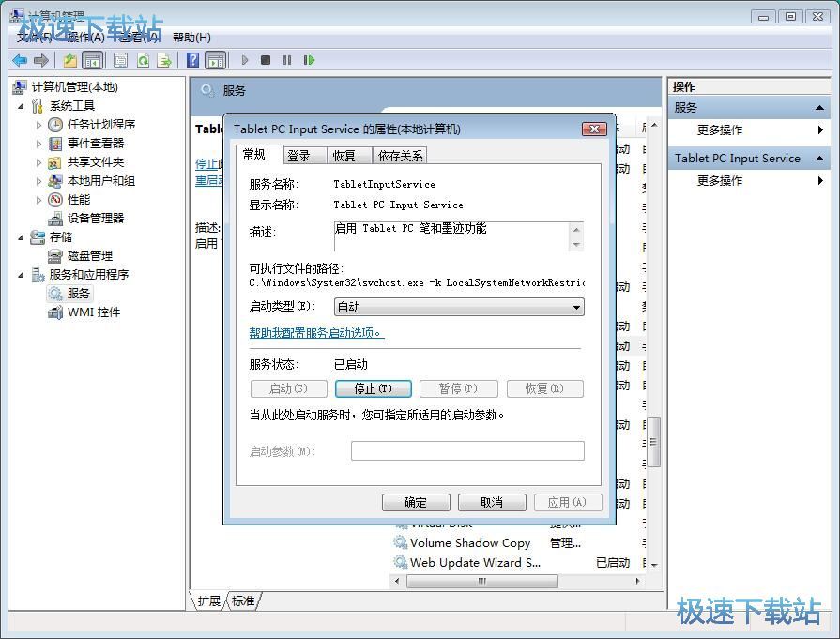This screenshot has width=840, height=639.
Task: Open the Help question mark icon
Action: tap(192, 60)
